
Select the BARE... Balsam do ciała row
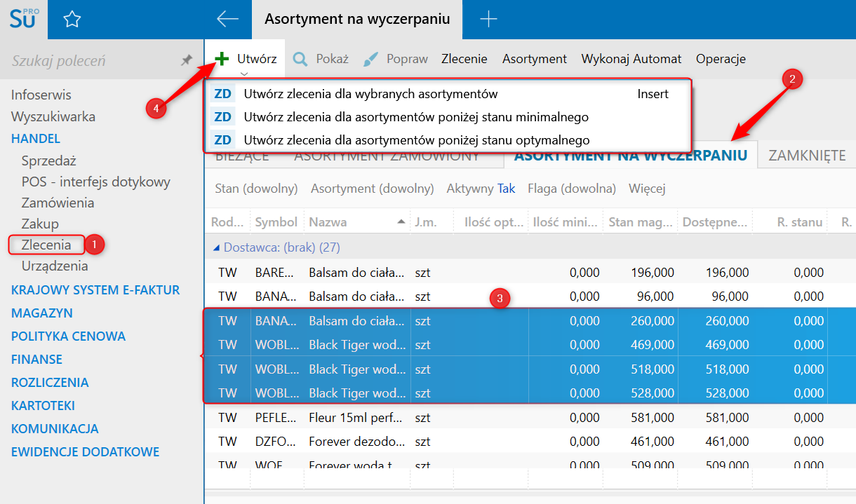click(x=530, y=272)
